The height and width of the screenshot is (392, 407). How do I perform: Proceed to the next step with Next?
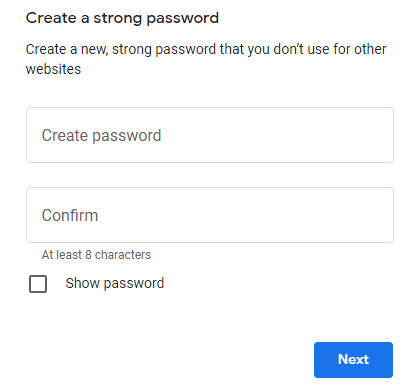pyautogui.click(x=353, y=360)
